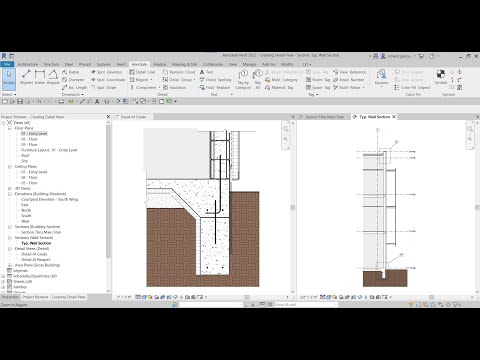Place a Spot Slope
The width and height of the screenshot is (480, 360).
tap(104, 87)
